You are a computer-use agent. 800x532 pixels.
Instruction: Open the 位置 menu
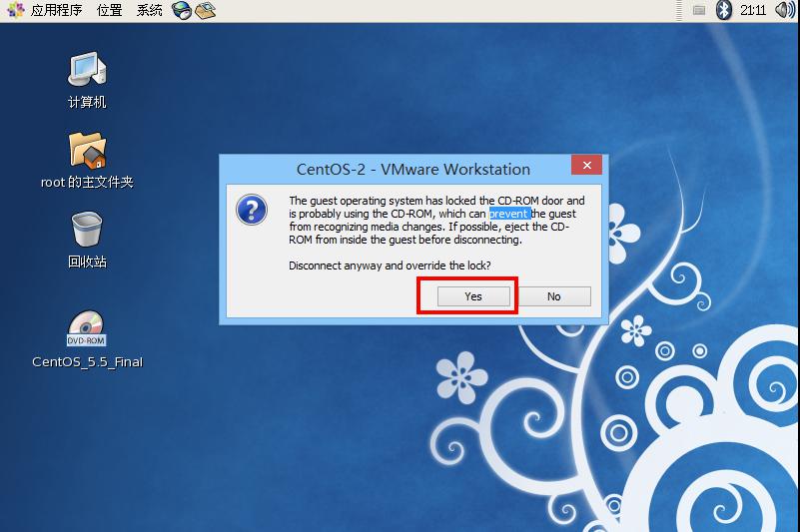(109, 10)
